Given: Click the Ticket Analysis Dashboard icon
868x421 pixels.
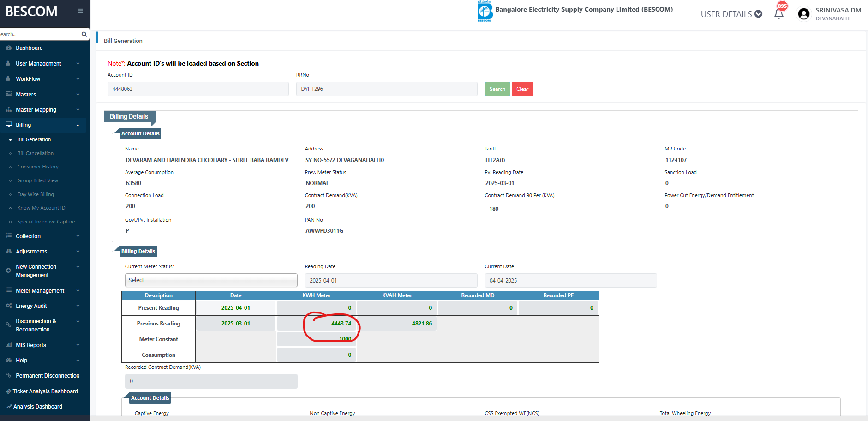Looking at the screenshot, I should [8, 391].
